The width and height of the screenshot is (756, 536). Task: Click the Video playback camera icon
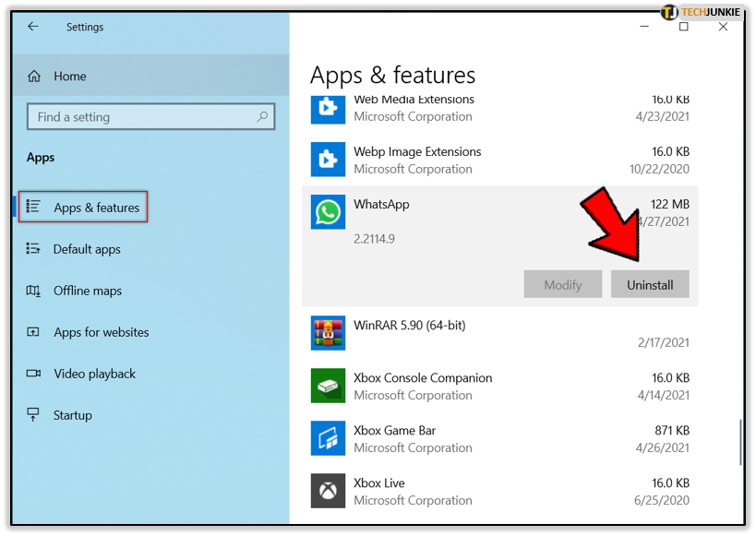tap(33, 374)
